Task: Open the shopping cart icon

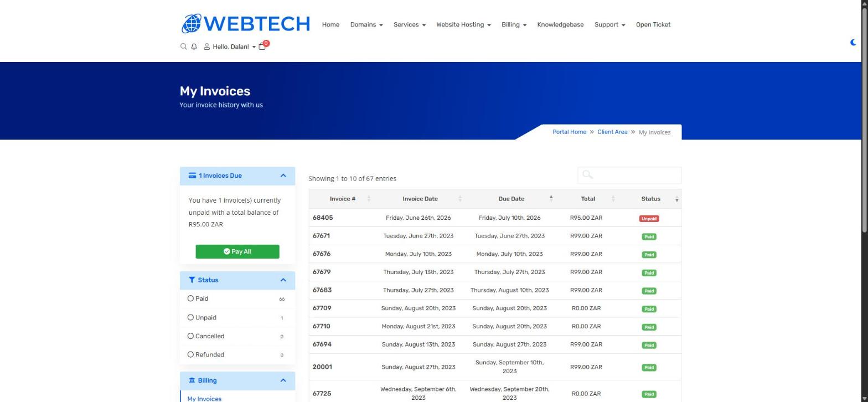Action: [262, 47]
